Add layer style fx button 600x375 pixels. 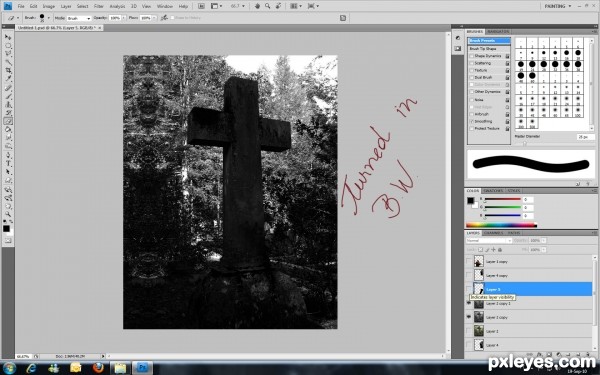point(539,354)
